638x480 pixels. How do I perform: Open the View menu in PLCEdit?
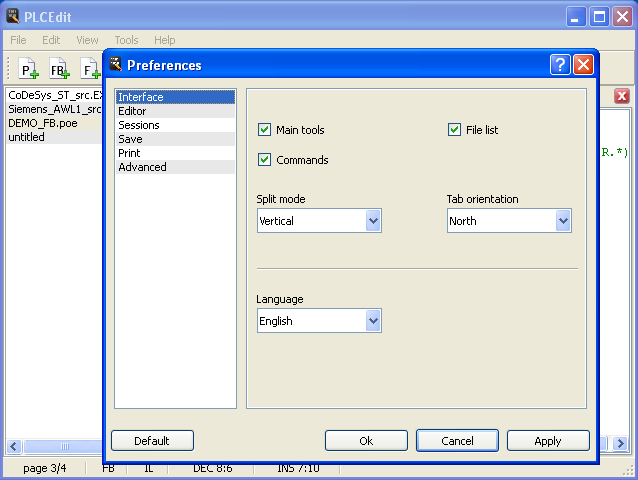click(87, 40)
